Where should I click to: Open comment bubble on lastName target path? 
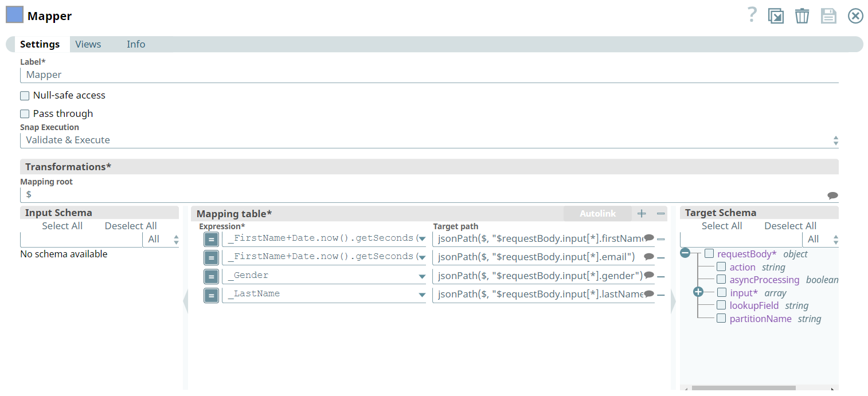click(649, 294)
